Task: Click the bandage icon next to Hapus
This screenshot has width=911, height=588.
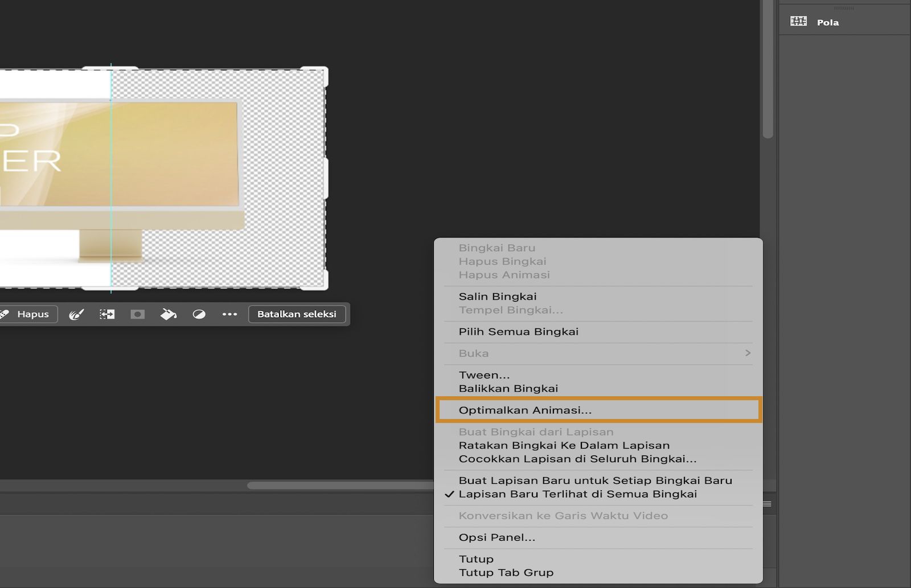Action: tap(5, 314)
